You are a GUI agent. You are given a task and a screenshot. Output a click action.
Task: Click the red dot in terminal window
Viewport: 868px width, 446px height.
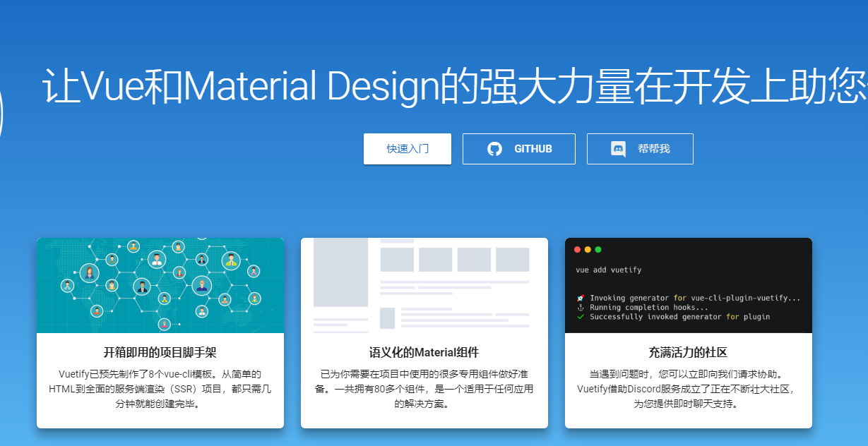[578, 249]
